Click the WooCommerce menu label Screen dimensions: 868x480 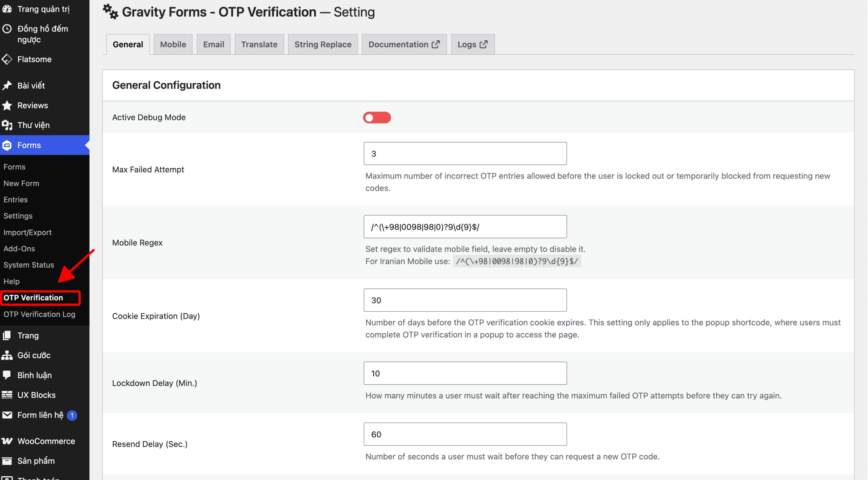pyautogui.click(x=46, y=441)
